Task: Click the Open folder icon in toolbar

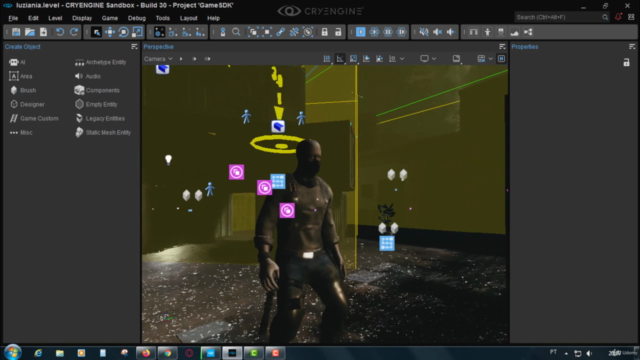Action: 29,32
